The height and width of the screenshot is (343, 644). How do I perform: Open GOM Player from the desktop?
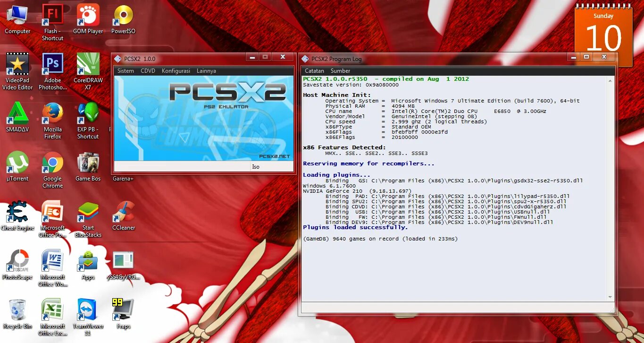pyautogui.click(x=88, y=15)
